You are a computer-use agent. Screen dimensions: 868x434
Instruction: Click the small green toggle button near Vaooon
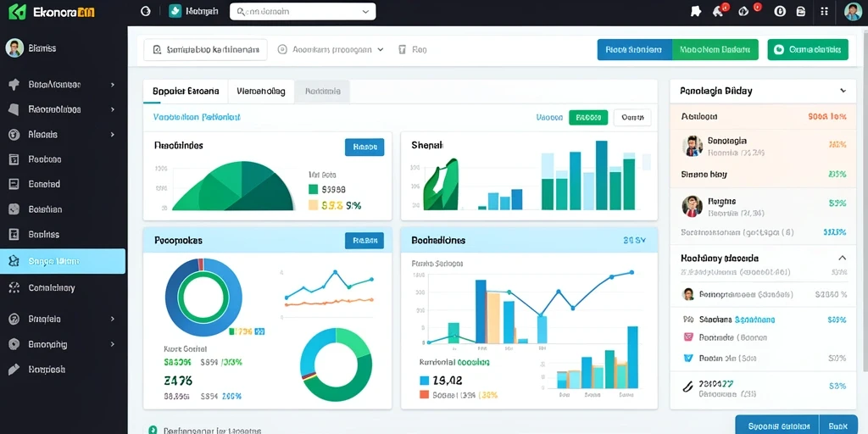click(x=588, y=117)
